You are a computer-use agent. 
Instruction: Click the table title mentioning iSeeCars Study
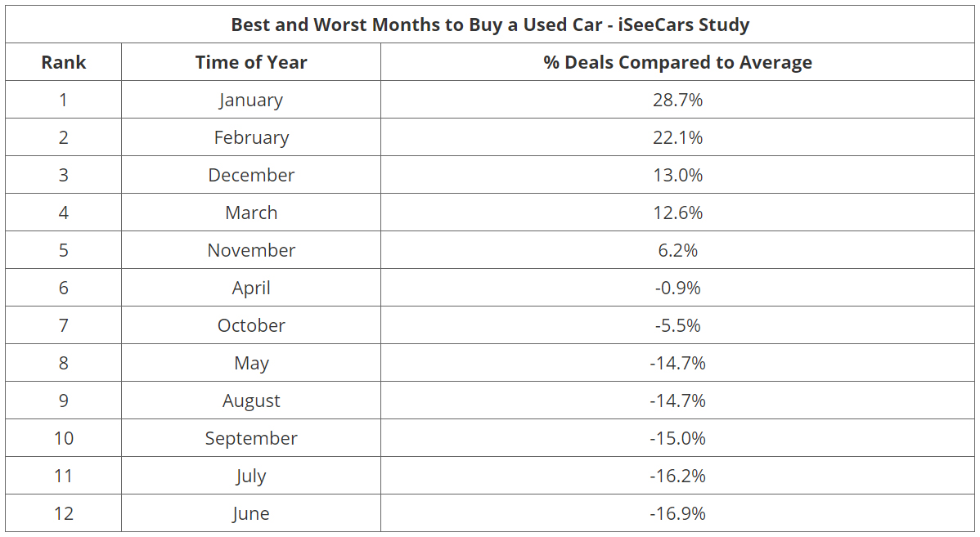(490, 25)
